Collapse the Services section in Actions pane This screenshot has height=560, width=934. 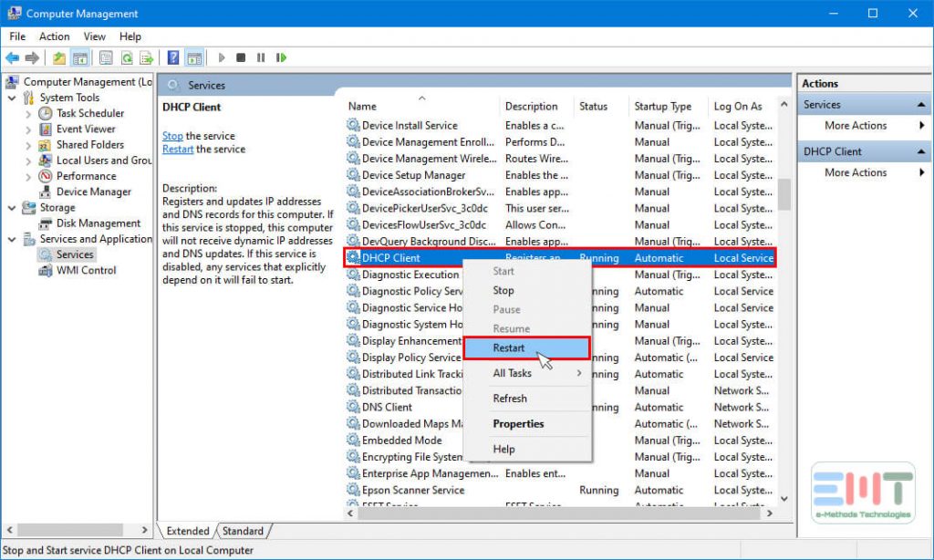pyautogui.click(x=921, y=105)
